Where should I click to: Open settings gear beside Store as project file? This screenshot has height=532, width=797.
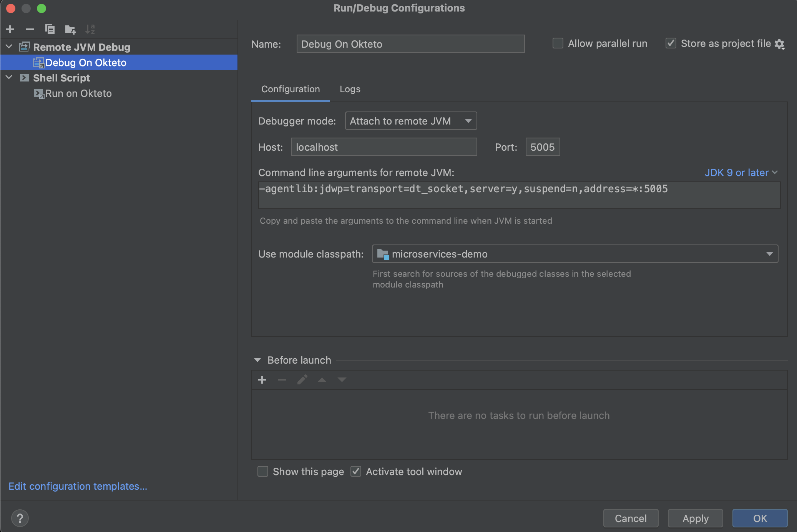click(x=780, y=44)
